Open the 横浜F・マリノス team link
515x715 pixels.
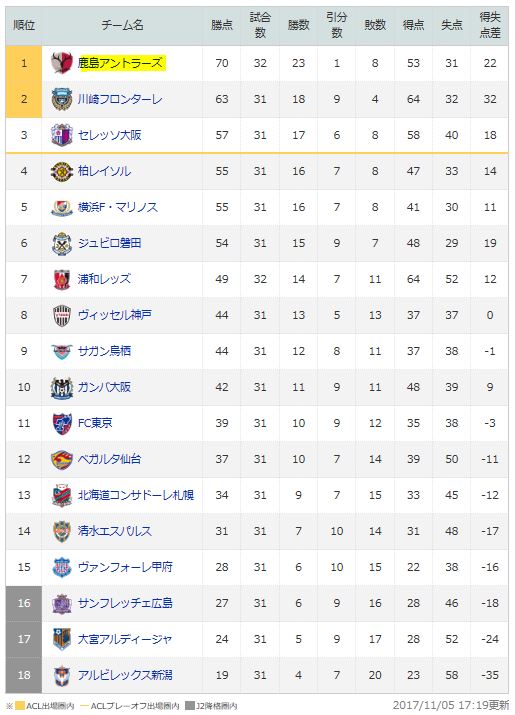pyautogui.click(x=118, y=207)
